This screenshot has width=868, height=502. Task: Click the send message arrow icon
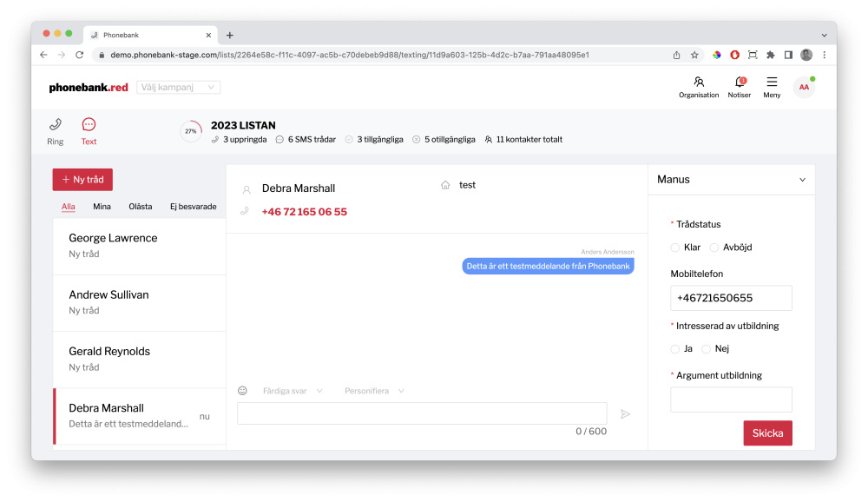625,414
